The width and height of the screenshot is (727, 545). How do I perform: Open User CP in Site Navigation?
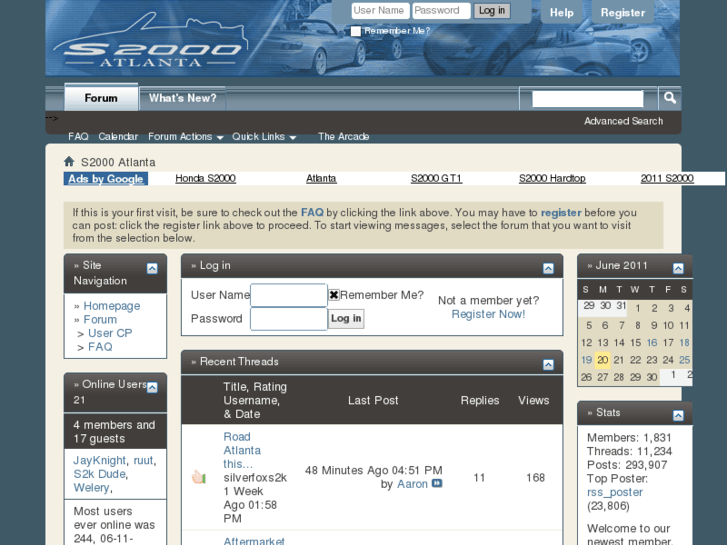[x=110, y=333]
